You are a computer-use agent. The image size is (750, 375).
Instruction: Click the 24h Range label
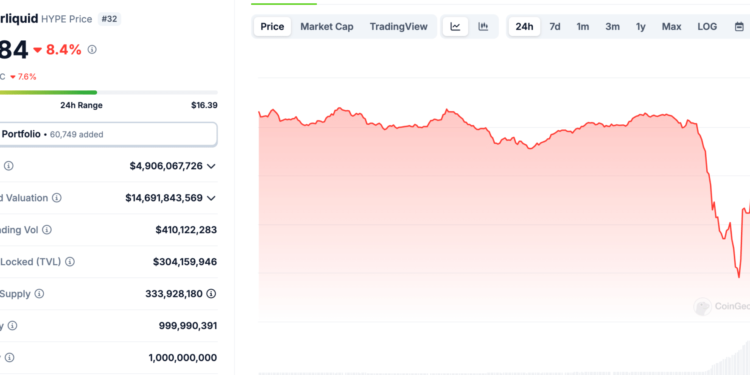(x=81, y=105)
